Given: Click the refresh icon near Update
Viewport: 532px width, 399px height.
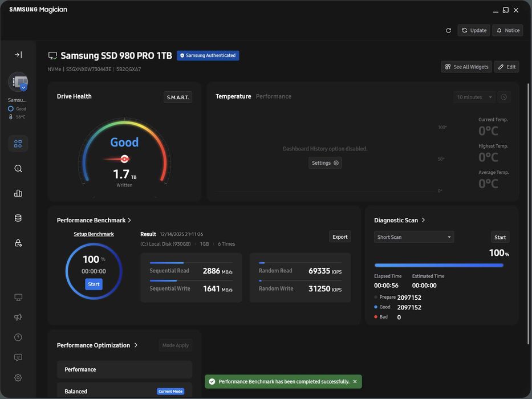Looking at the screenshot, I should point(448,30).
